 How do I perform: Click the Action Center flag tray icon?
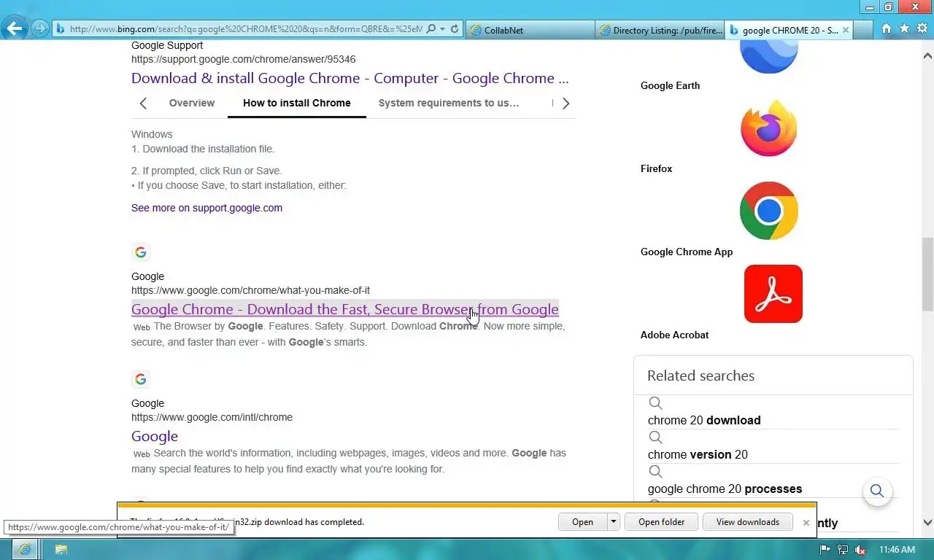tap(825, 549)
